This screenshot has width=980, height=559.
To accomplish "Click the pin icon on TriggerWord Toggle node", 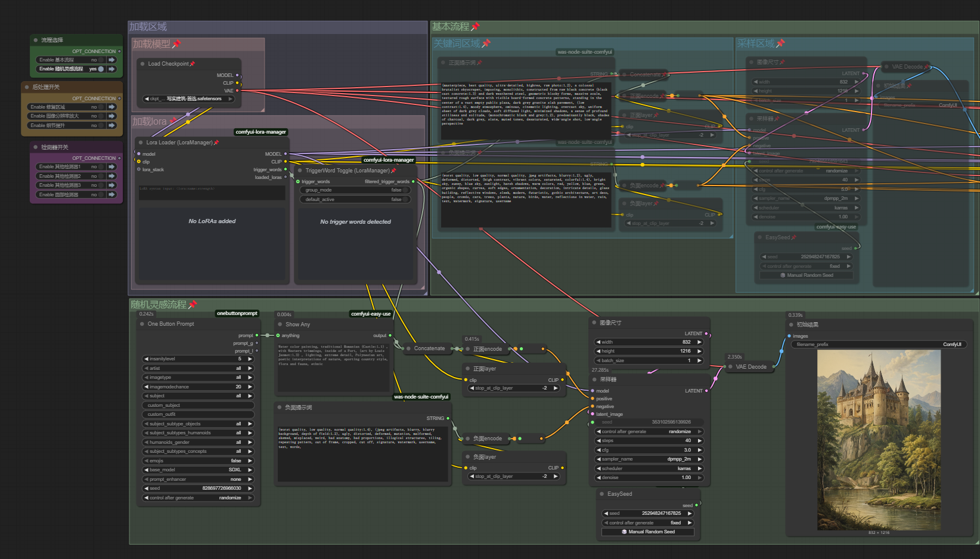I will click(393, 171).
